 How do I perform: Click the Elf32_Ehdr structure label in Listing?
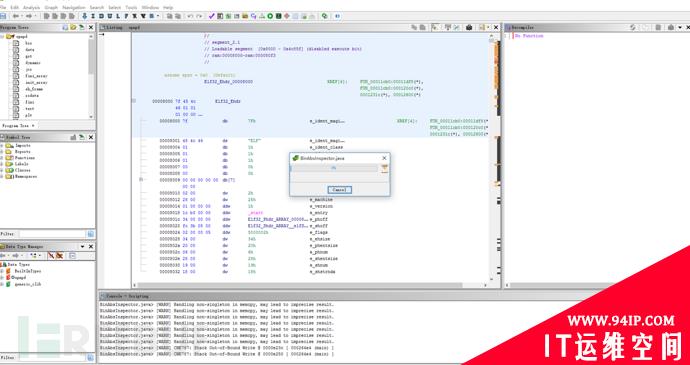(x=228, y=101)
